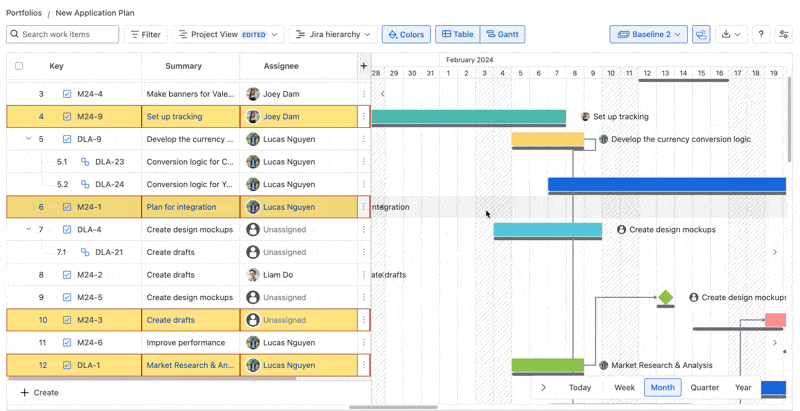Open row actions menu for M24-9
800x411 pixels.
(363, 117)
